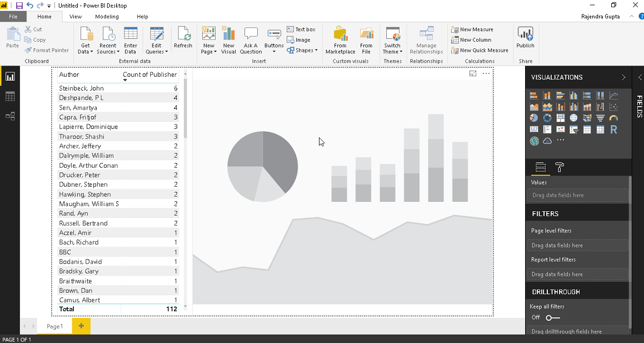Click Ask A Question button
644x343 pixels.
[x=251, y=40]
